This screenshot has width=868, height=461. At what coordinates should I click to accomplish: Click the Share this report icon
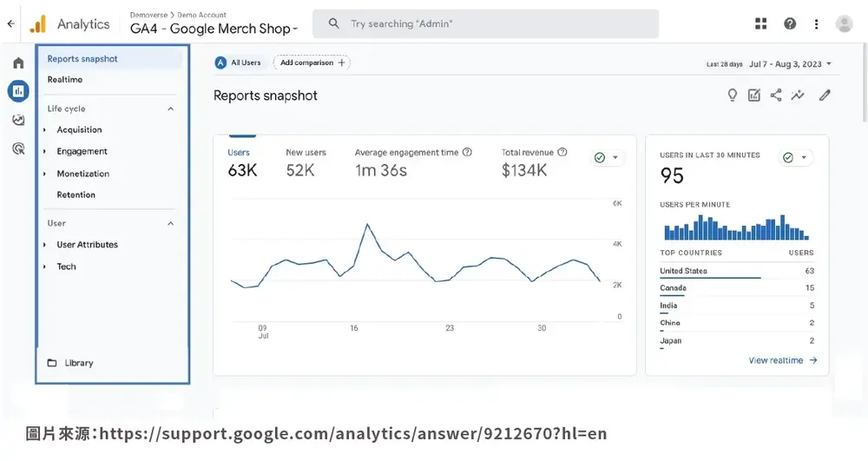pos(776,95)
